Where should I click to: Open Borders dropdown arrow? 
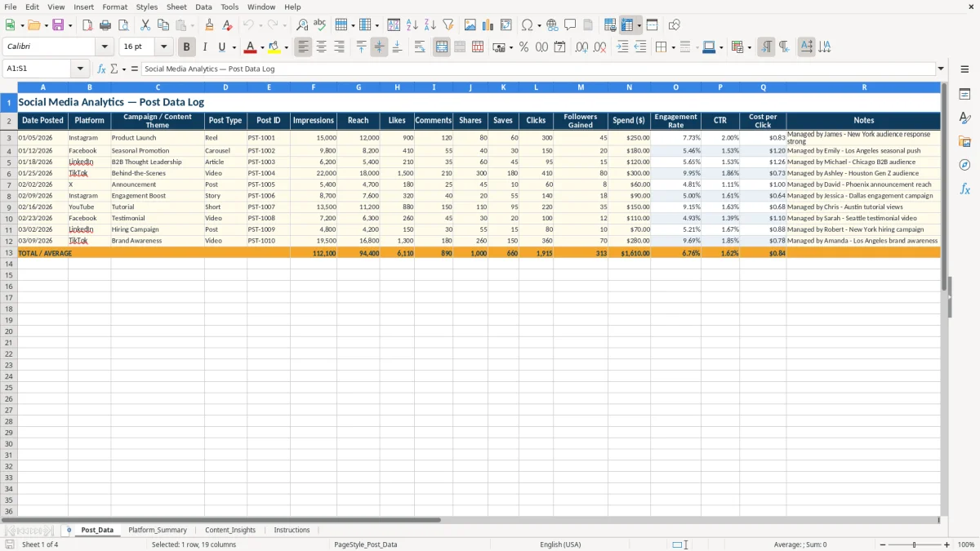coord(673,47)
